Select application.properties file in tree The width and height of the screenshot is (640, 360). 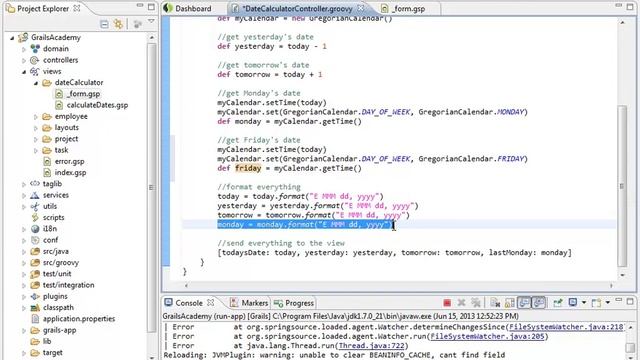click(x=79, y=319)
